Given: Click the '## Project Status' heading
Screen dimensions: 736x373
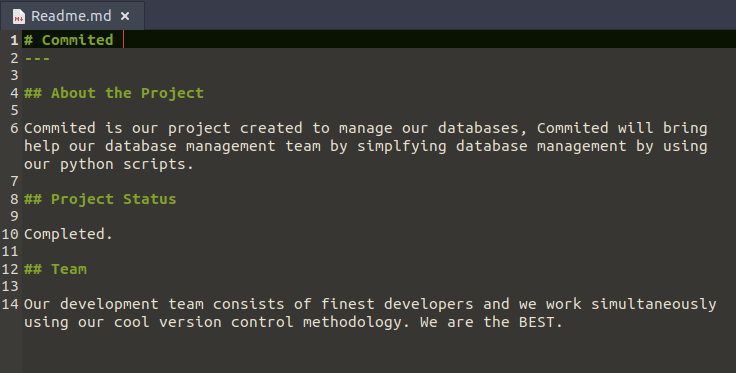Looking at the screenshot, I should click(100, 199).
